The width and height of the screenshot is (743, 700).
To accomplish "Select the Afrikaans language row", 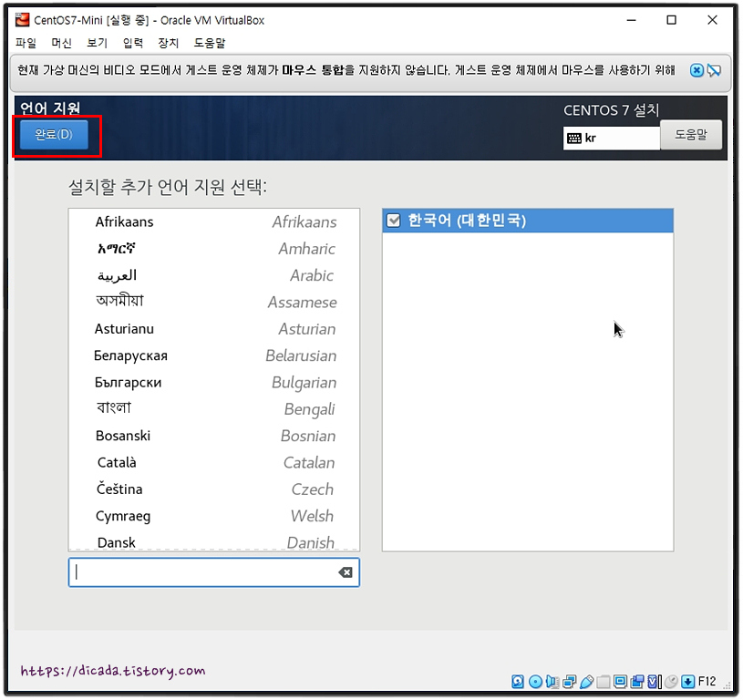I will point(214,222).
